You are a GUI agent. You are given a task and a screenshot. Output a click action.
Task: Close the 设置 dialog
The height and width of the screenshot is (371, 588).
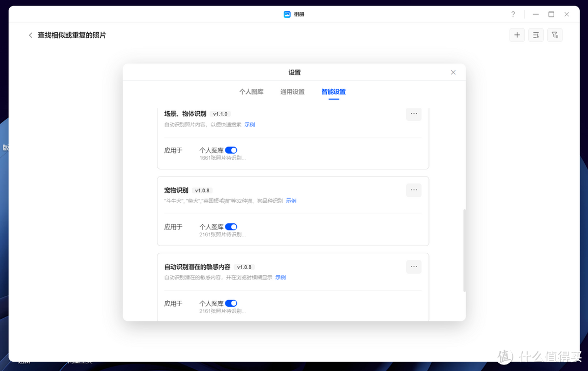pos(453,72)
